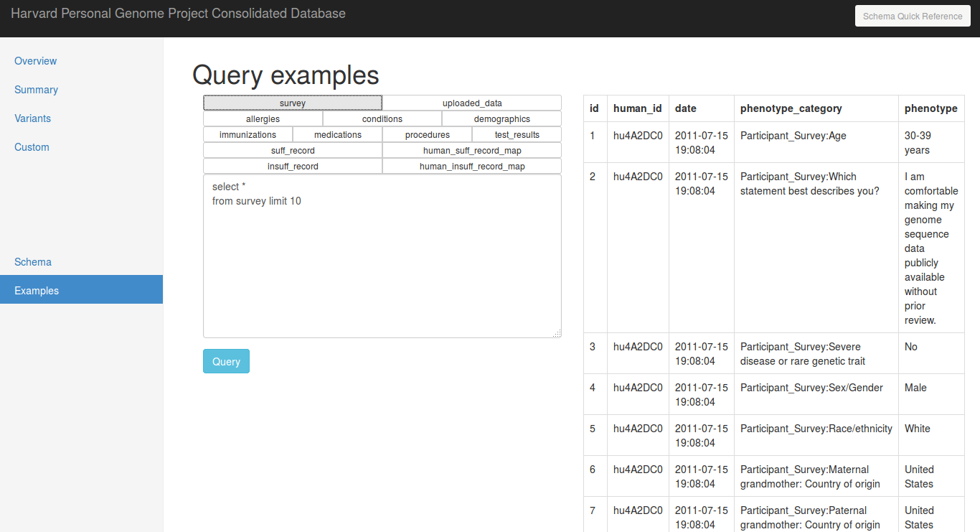Click 'comfortable making my genome sequence' cell
Image resolution: width=980 pixels, height=532 pixels.
pos(931,248)
